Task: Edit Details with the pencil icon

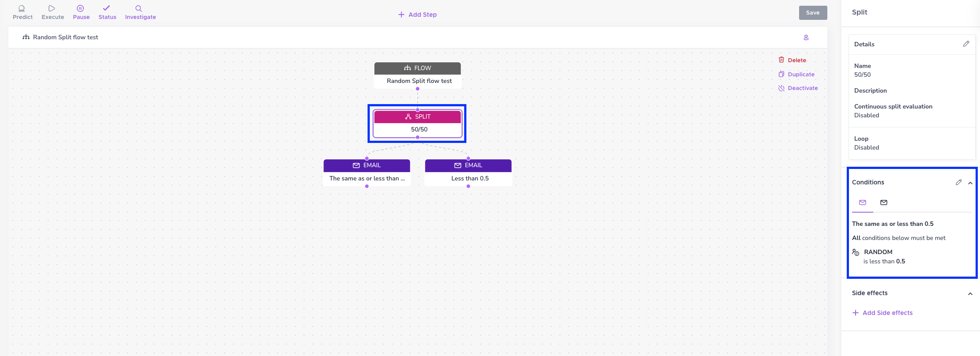Action: tap(966, 44)
